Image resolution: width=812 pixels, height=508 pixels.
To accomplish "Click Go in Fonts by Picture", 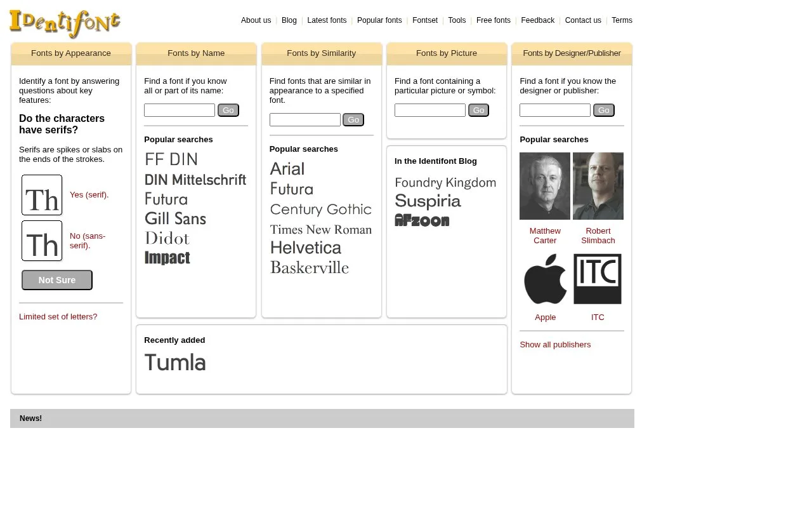I will (478, 110).
